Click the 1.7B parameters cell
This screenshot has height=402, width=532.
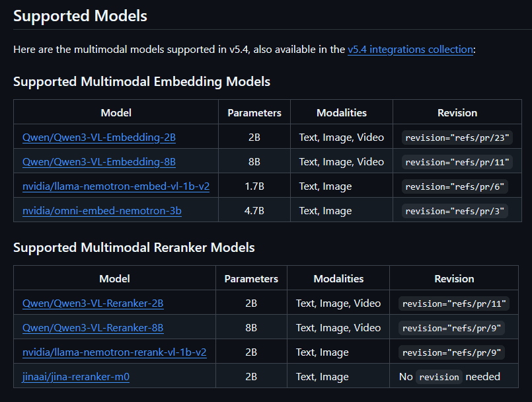(x=254, y=186)
